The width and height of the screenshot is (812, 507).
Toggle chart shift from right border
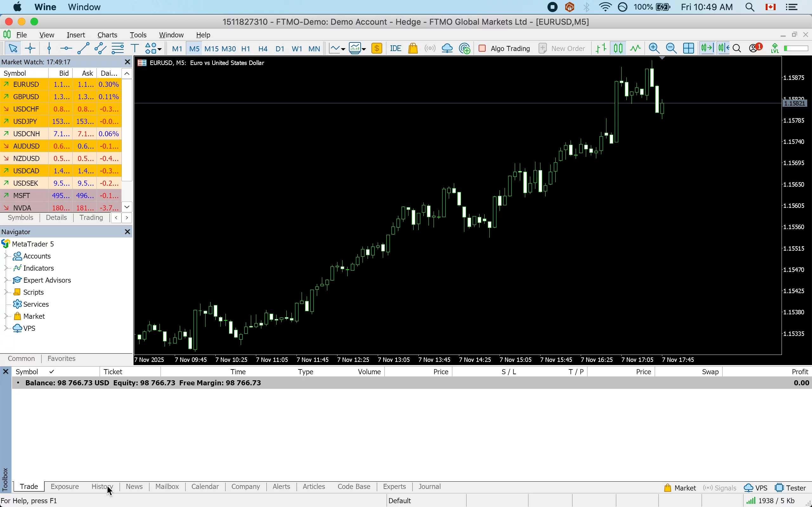coord(724,48)
